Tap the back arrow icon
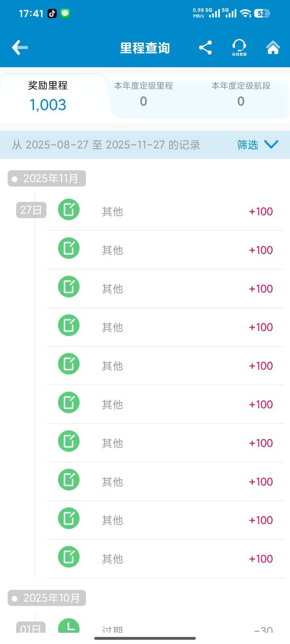Screen dimensions: 290x644 pos(20,47)
